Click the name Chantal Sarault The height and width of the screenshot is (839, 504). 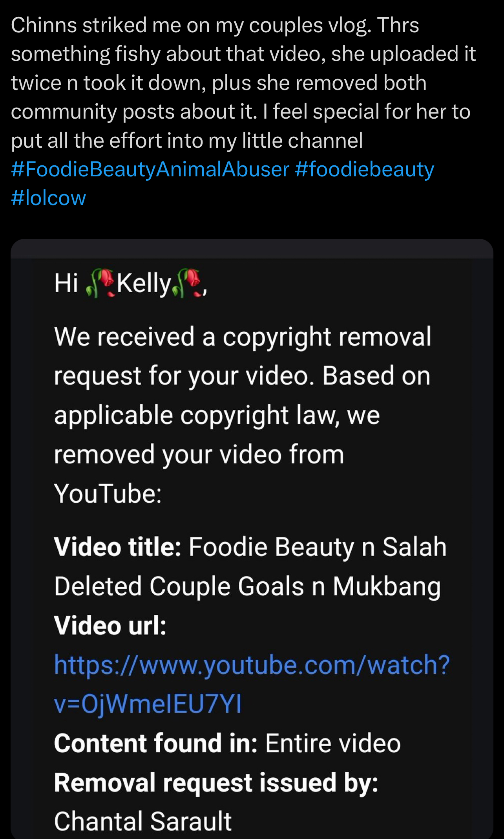143,821
